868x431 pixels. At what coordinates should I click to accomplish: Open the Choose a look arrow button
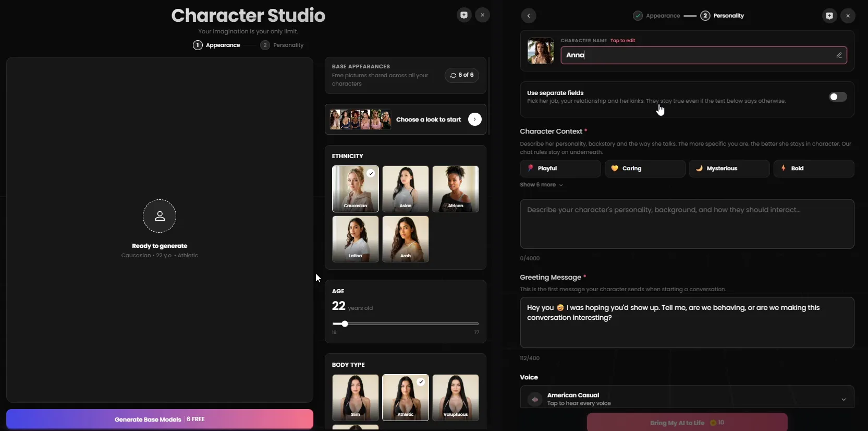pyautogui.click(x=475, y=119)
